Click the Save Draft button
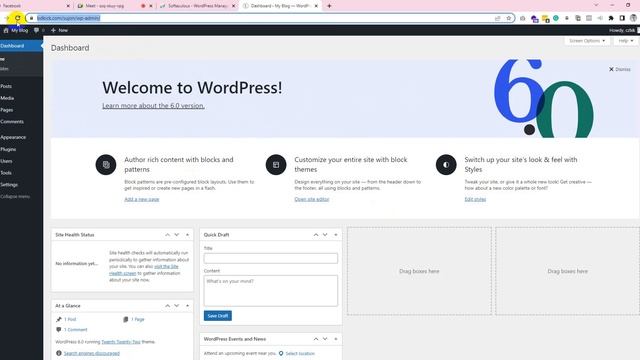 218,316
